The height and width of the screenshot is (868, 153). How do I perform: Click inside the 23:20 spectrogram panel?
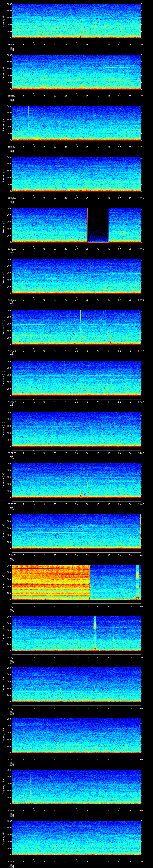[77, 327]
